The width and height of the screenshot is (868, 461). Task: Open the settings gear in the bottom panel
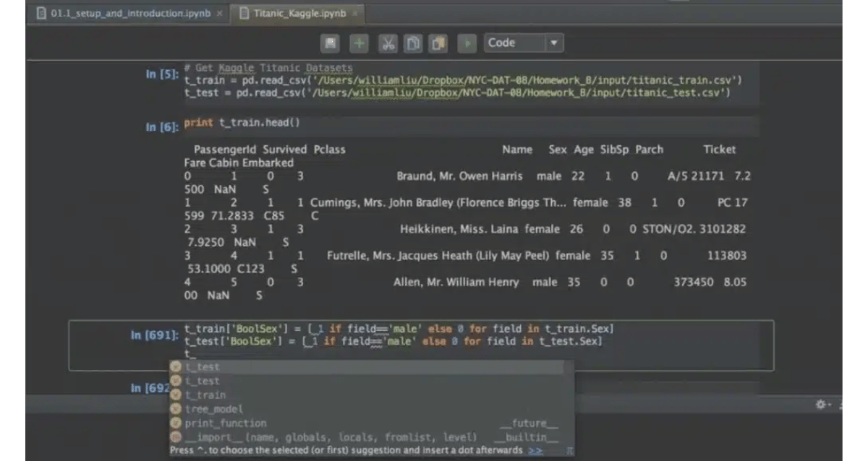[x=822, y=405]
